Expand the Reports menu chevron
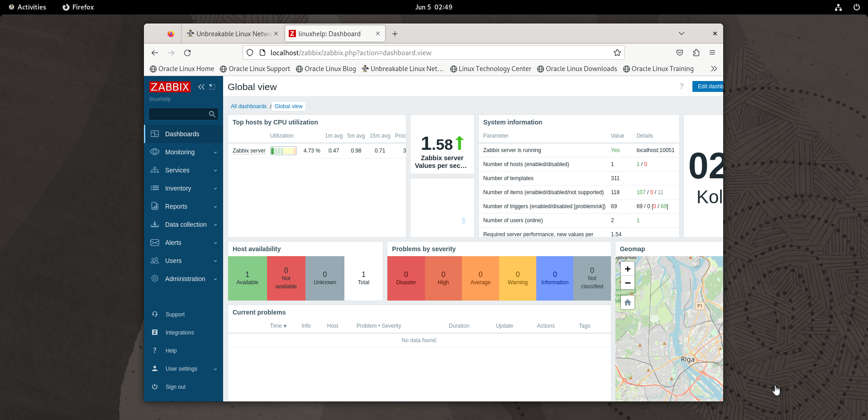868x420 pixels. [x=215, y=207]
